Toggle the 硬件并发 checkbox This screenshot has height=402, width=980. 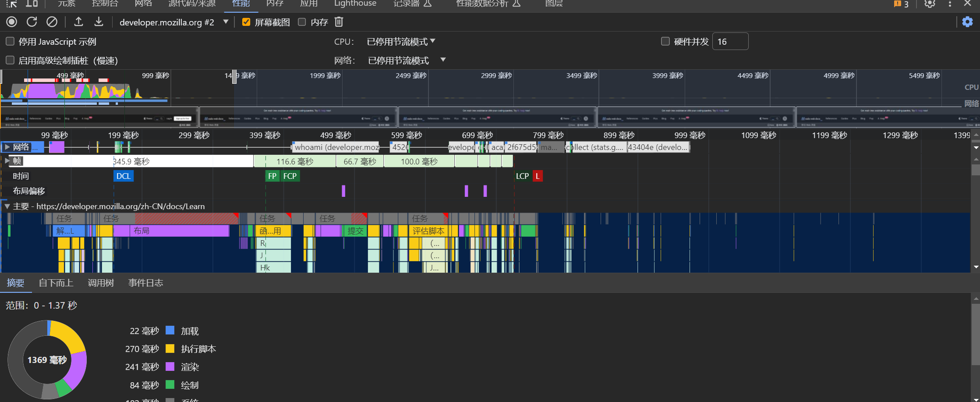coord(665,41)
